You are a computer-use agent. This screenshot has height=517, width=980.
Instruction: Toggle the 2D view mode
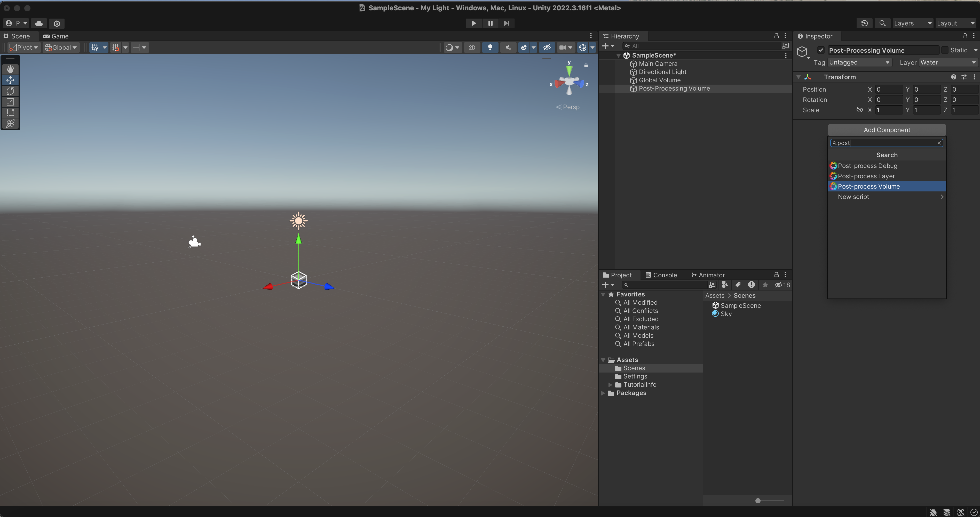tap(472, 47)
